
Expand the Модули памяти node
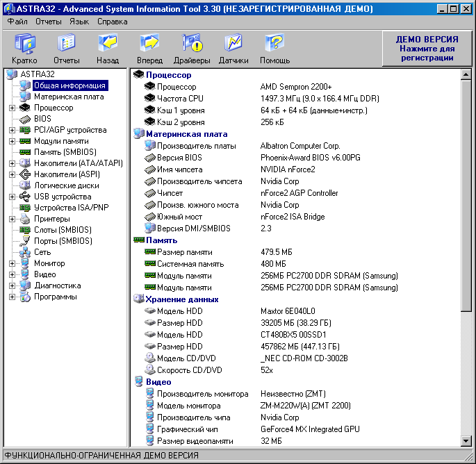12,142
